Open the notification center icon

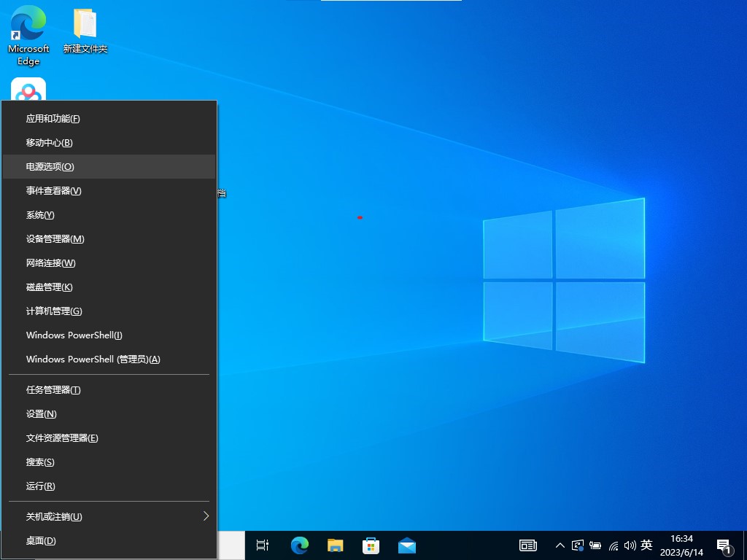[x=724, y=545]
